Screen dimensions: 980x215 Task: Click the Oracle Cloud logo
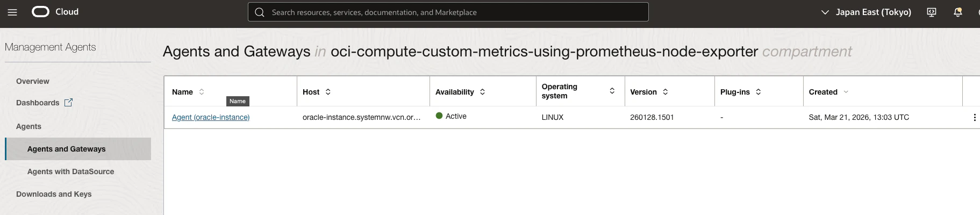point(40,12)
